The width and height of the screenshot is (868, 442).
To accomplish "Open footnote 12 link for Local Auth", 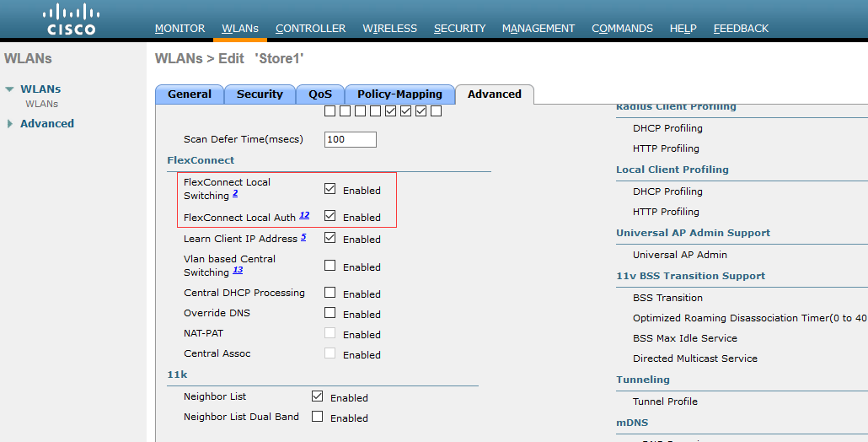I will [x=304, y=215].
